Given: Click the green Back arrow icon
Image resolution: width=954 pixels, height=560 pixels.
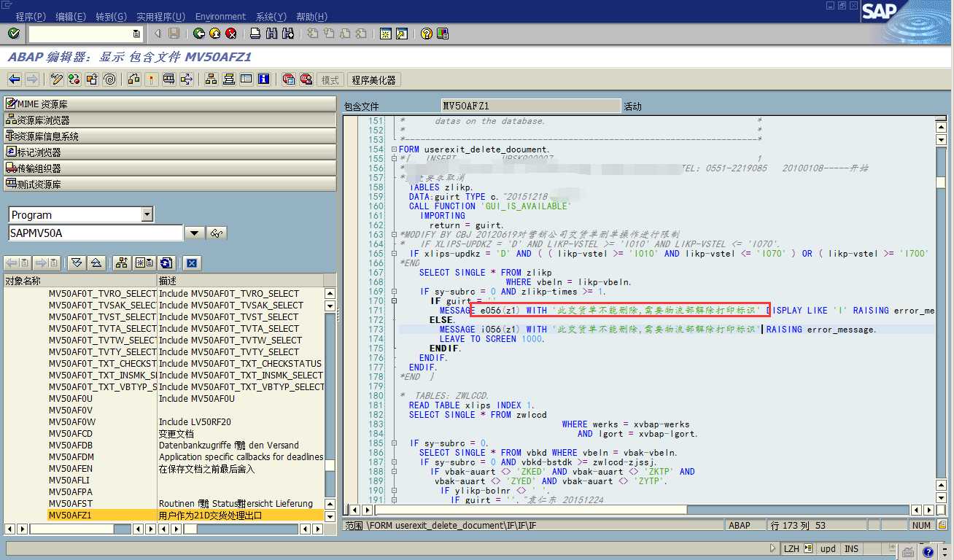Looking at the screenshot, I should click(x=199, y=34).
